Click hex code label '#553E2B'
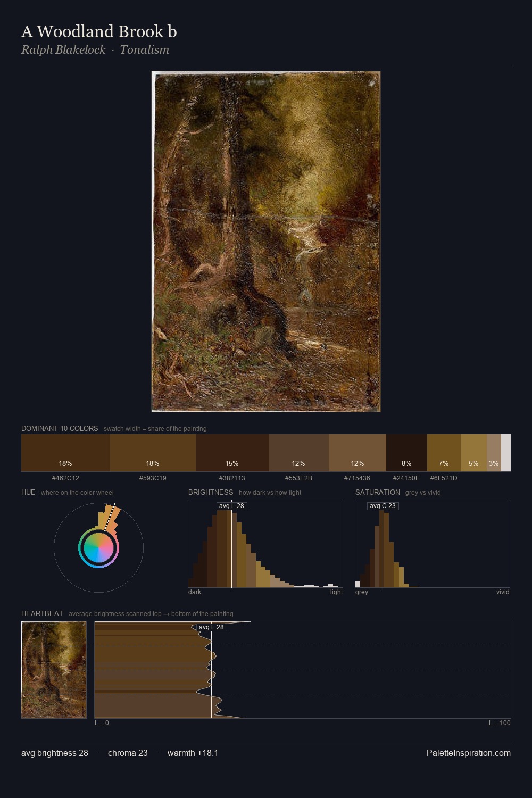The height and width of the screenshot is (798, 532). pyautogui.click(x=298, y=478)
